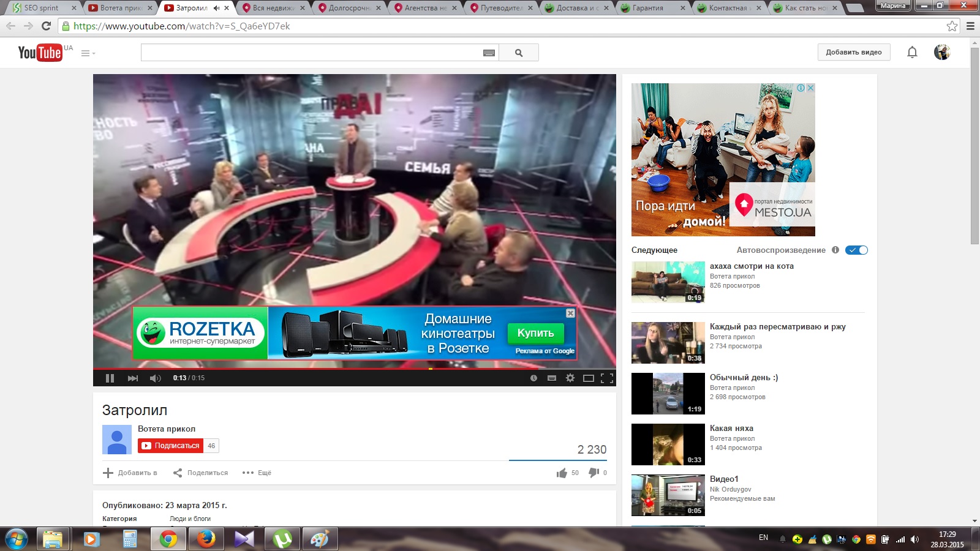Open the Calculator taskbar icon
The image size is (980, 551).
click(x=130, y=539)
